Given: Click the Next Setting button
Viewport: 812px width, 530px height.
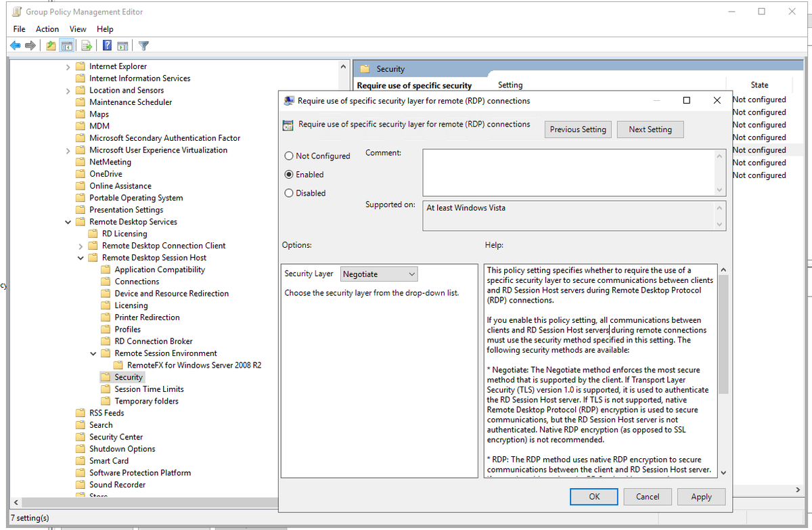Looking at the screenshot, I should (650, 129).
